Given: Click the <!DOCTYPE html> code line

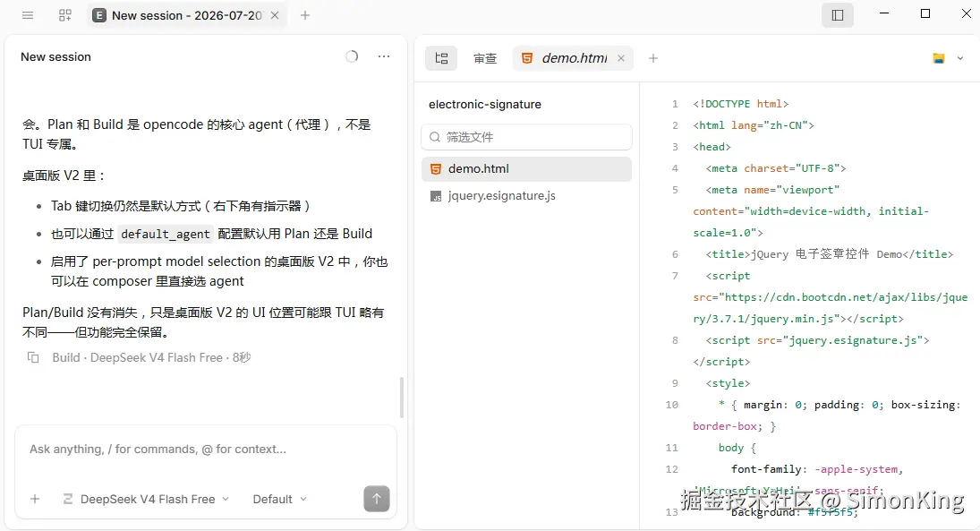Looking at the screenshot, I should click(x=741, y=104).
